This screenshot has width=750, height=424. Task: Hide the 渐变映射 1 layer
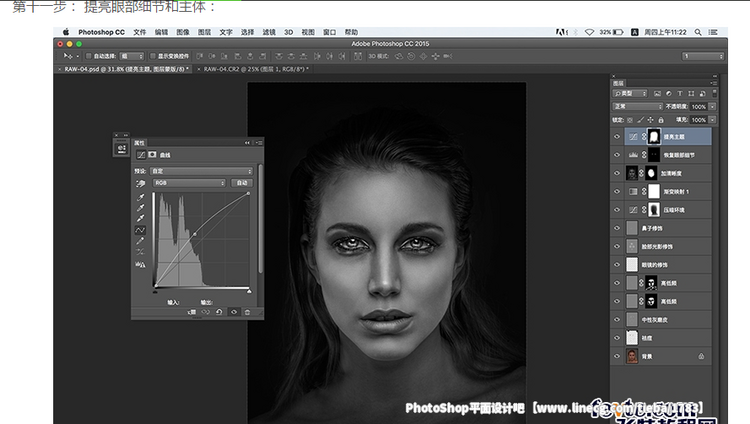(617, 191)
